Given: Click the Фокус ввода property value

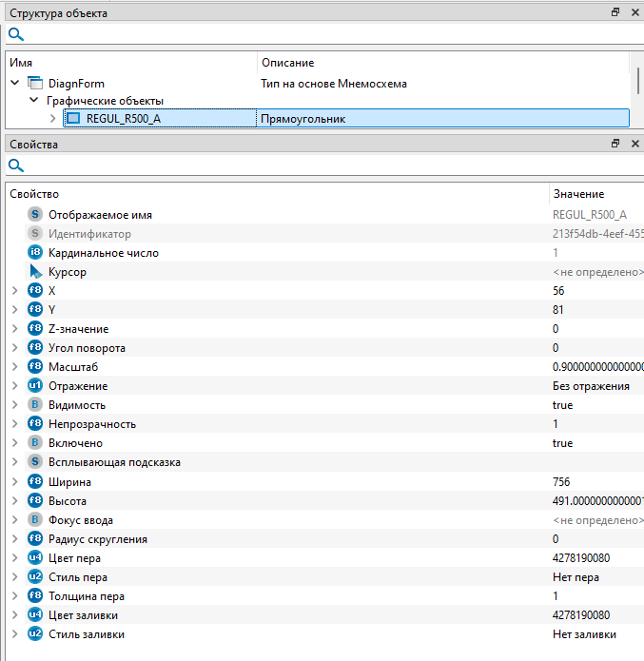Looking at the screenshot, I should click(x=595, y=520).
